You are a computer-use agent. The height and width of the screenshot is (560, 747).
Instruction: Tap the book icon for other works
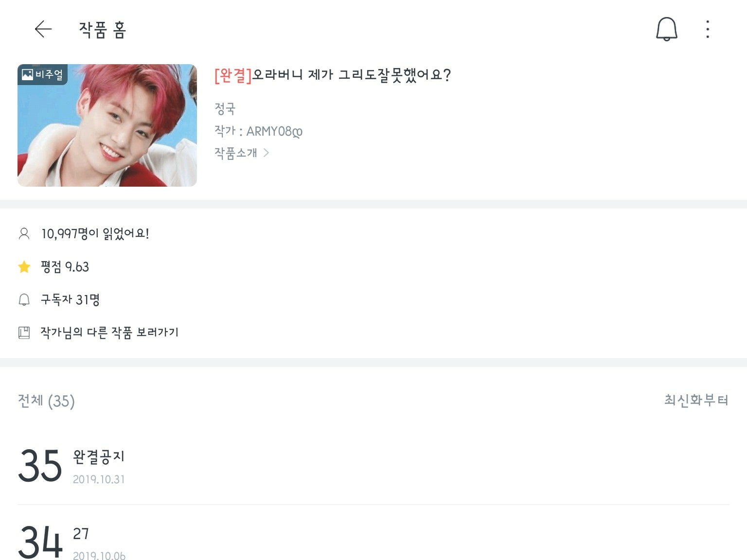pyautogui.click(x=24, y=332)
